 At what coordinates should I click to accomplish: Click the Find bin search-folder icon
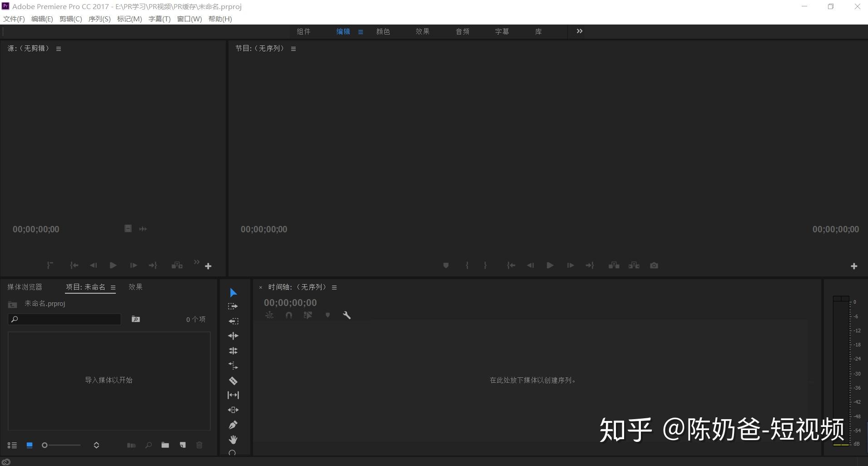(136, 319)
